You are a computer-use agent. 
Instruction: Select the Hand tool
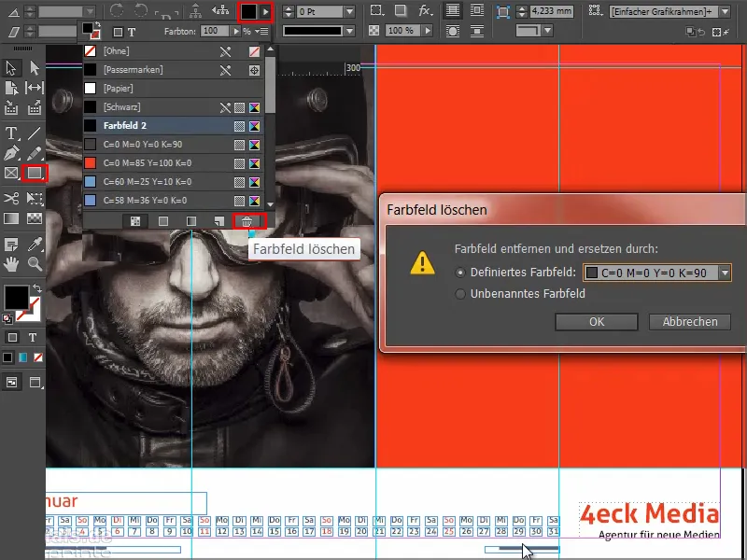11,264
